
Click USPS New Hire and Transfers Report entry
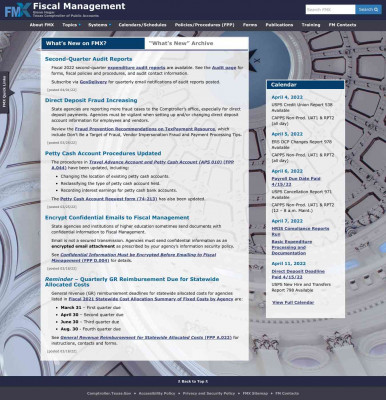(301, 287)
